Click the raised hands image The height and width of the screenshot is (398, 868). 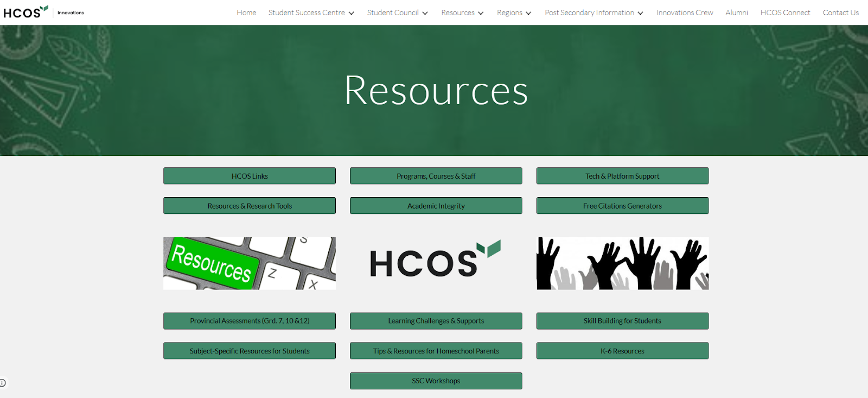[x=622, y=263]
